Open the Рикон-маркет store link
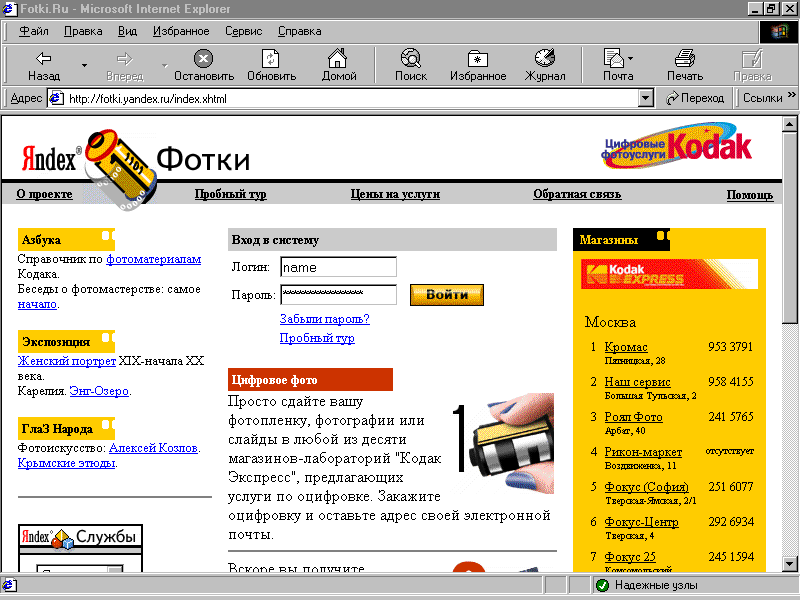Viewport: 800px width, 600px height. [x=643, y=452]
